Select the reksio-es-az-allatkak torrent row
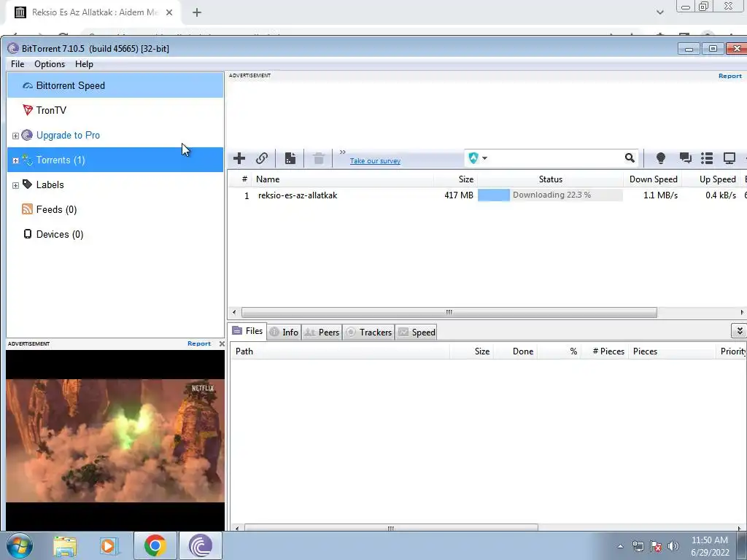Screen dimensions: 747x560 point(487,195)
